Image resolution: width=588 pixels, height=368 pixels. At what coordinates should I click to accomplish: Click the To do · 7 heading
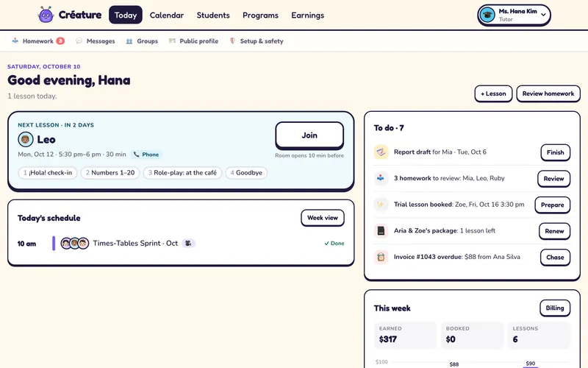(x=389, y=128)
